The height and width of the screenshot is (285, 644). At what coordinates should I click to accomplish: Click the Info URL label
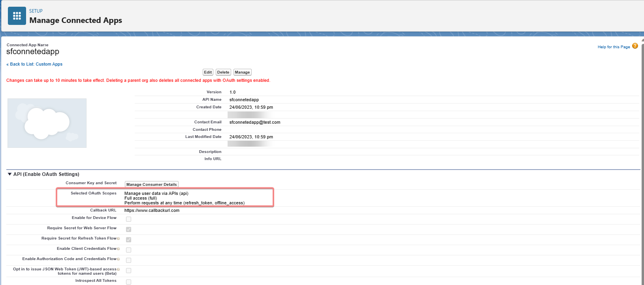point(213,159)
